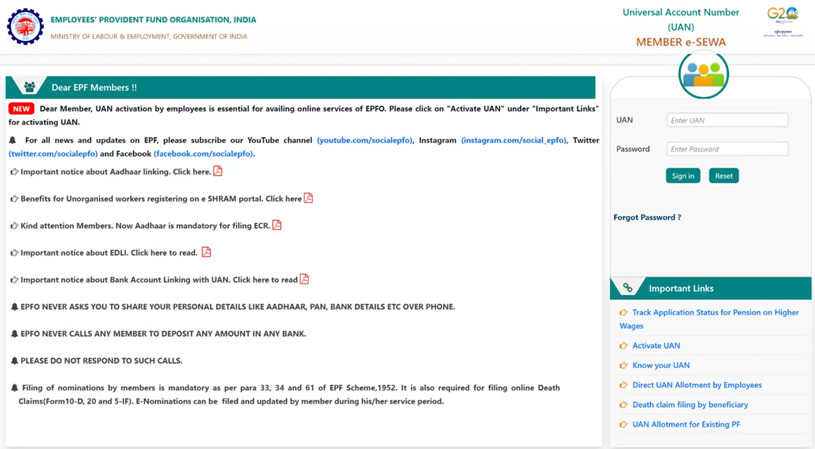The image size is (815, 449).
Task: Click the Reset button
Action: (x=724, y=176)
